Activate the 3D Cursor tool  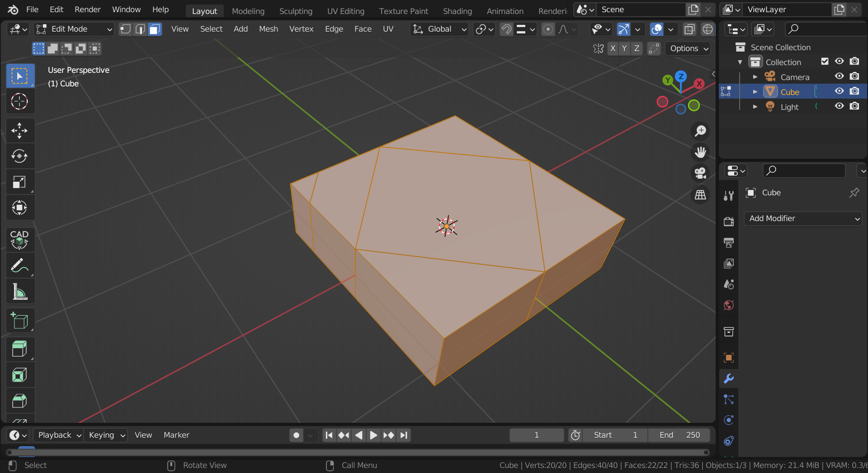pyautogui.click(x=19, y=101)
